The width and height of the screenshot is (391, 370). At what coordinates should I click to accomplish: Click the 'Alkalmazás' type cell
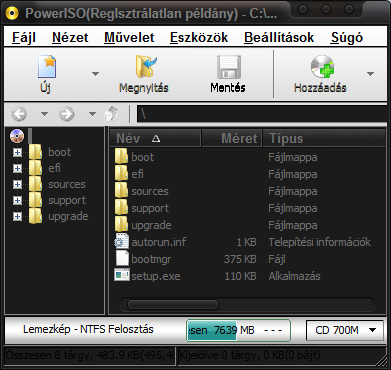coord(294,276)
